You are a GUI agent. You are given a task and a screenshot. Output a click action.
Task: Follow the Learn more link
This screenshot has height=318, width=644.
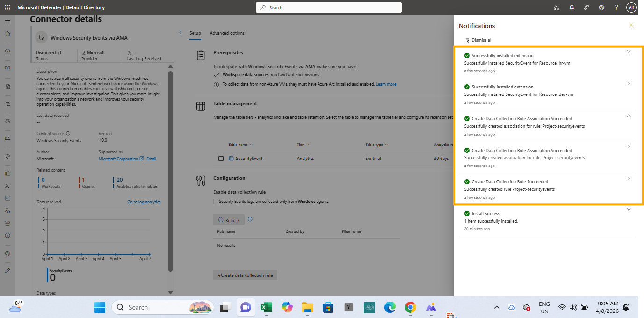386,84
